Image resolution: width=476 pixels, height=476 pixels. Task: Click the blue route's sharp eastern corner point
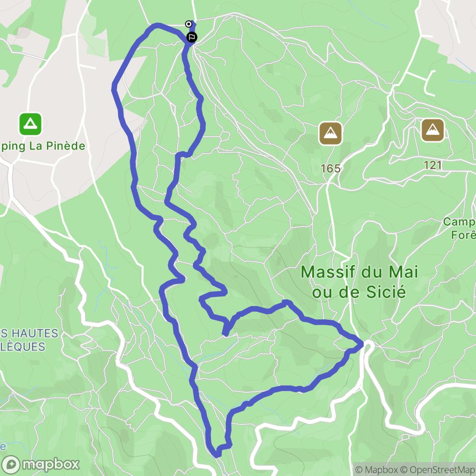(x=363, y=344)
